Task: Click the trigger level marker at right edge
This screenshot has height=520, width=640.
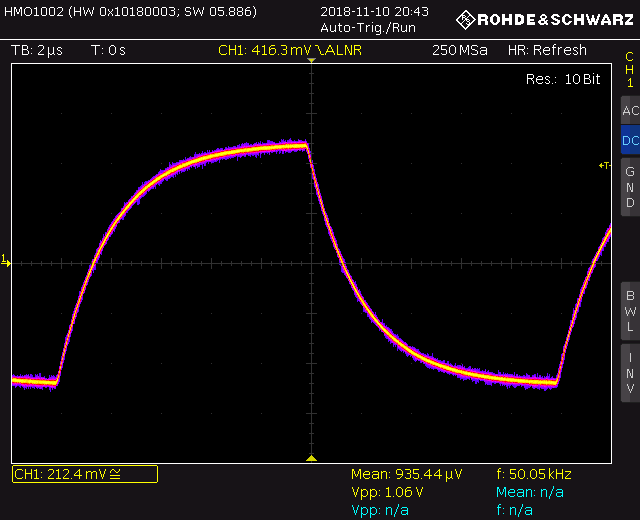Action: pos(604,165)
